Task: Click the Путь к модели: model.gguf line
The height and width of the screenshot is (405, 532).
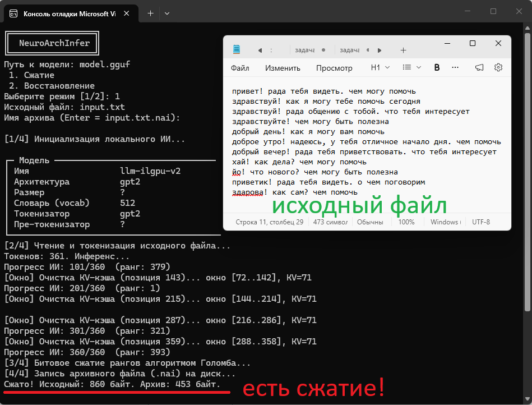Action: [67, 65]
